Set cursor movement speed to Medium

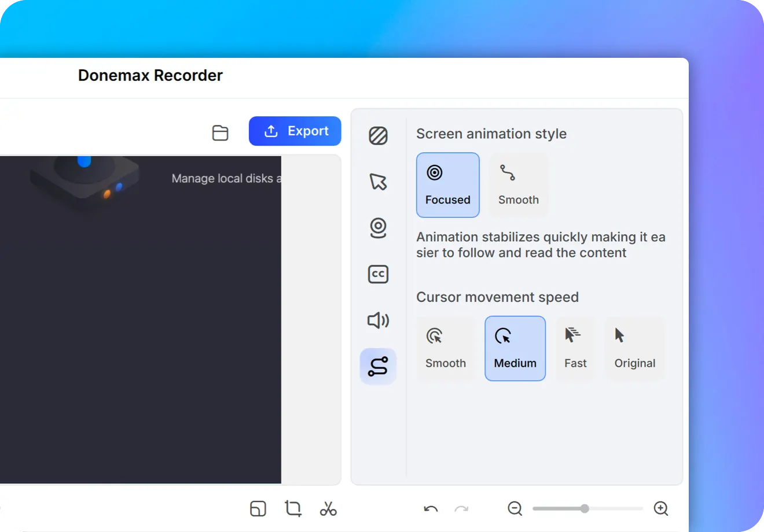(x=515, y=349)
